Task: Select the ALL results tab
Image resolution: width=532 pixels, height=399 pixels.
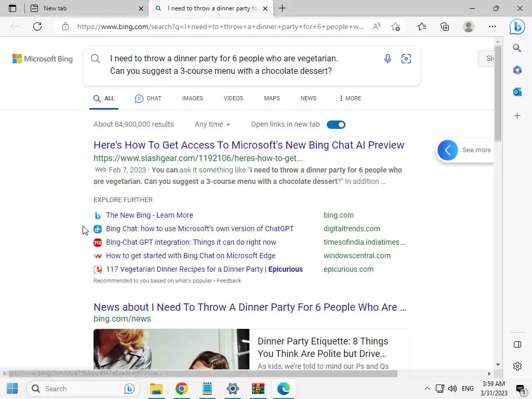Action: point(104,98)
